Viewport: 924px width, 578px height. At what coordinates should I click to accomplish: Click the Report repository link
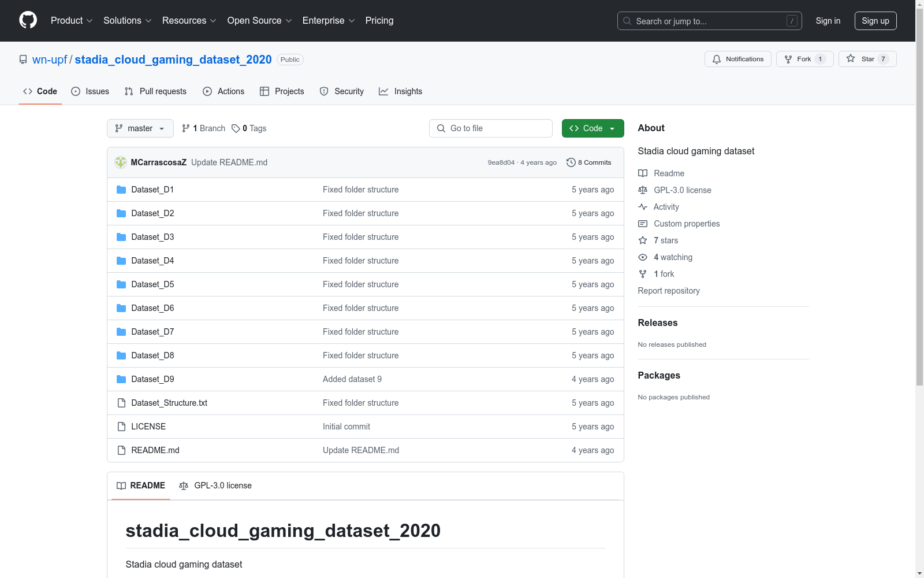669,291
